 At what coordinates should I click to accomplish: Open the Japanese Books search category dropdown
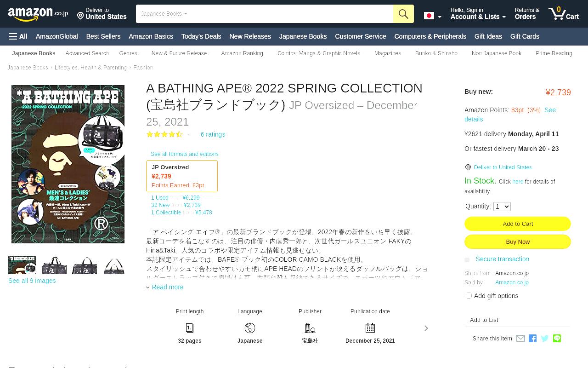point(164,14)
